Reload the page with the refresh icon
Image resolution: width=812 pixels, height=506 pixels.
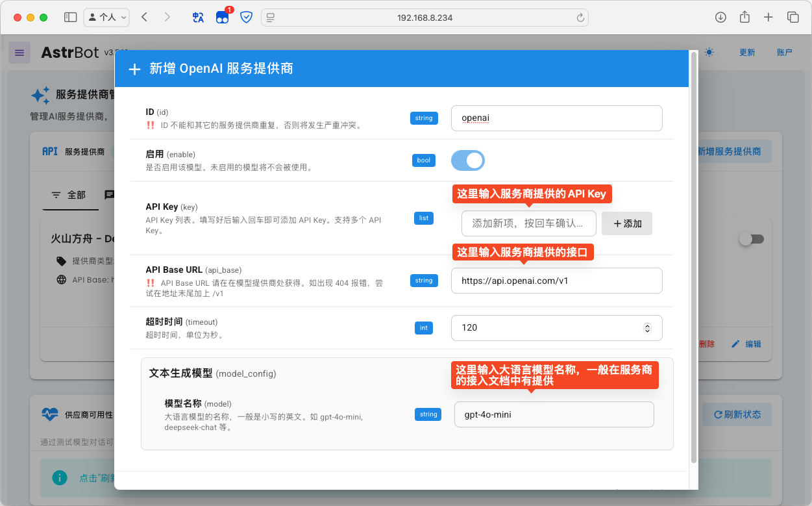[580, 18]
